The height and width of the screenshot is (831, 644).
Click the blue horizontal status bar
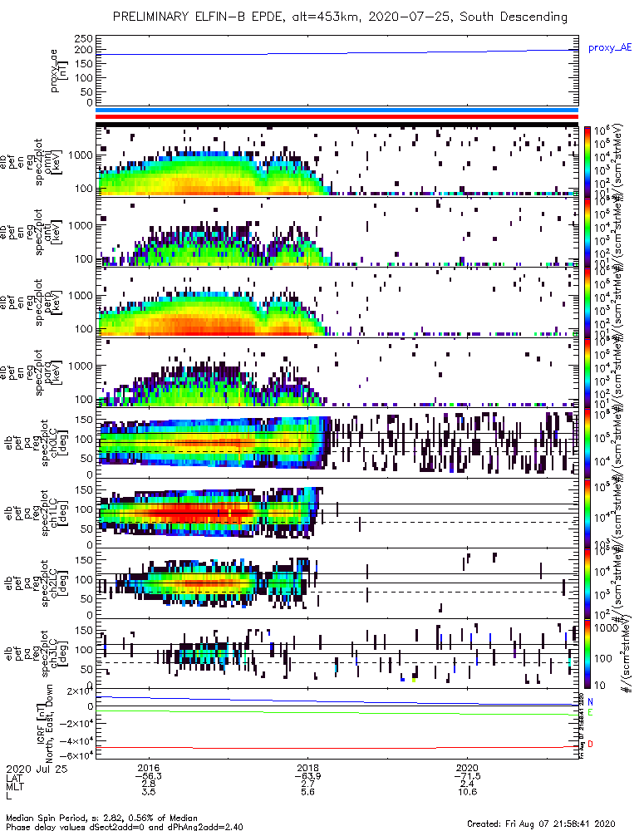[x=337, y=111]
